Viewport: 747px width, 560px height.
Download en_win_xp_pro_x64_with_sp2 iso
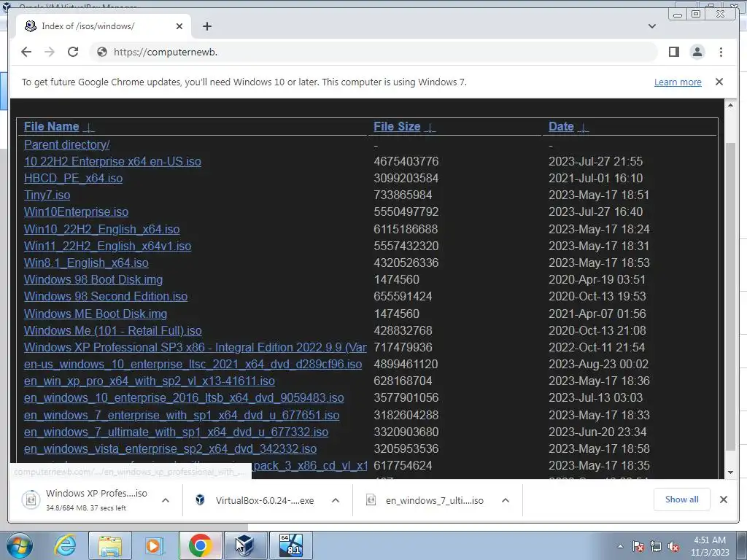pos(150,381)
